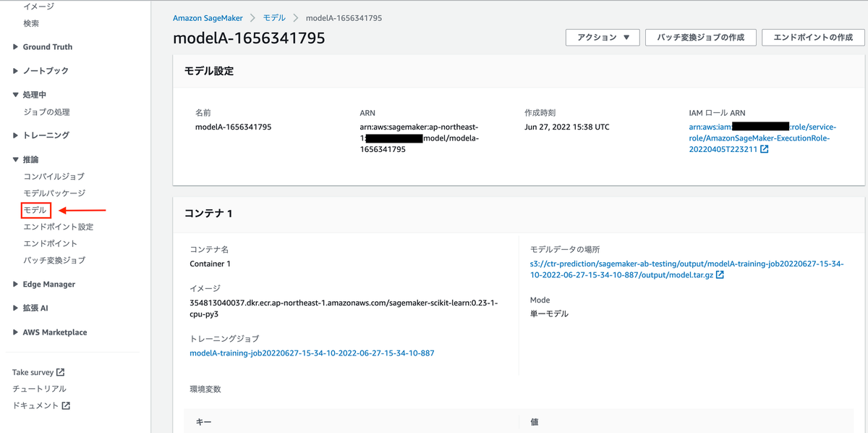The width and height of the screenshot is (868, 433).
Task: Open the S3 model data location link
Action: 686,269
